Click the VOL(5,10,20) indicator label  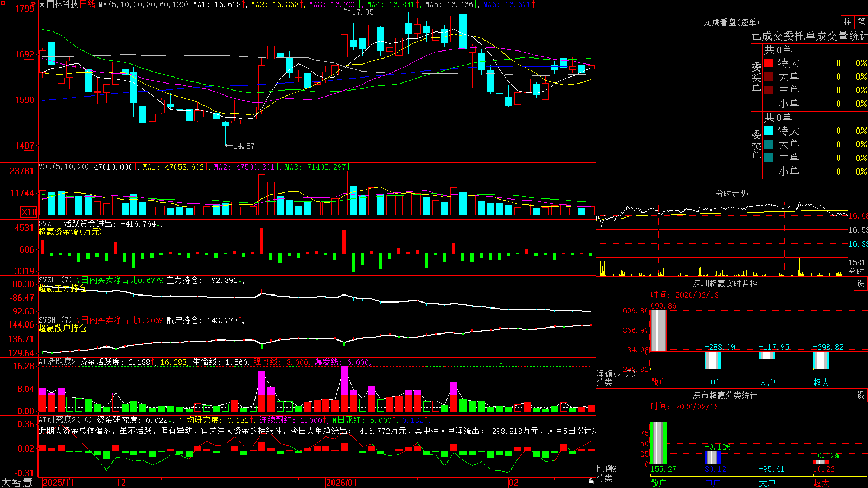[x=63, y=167]
